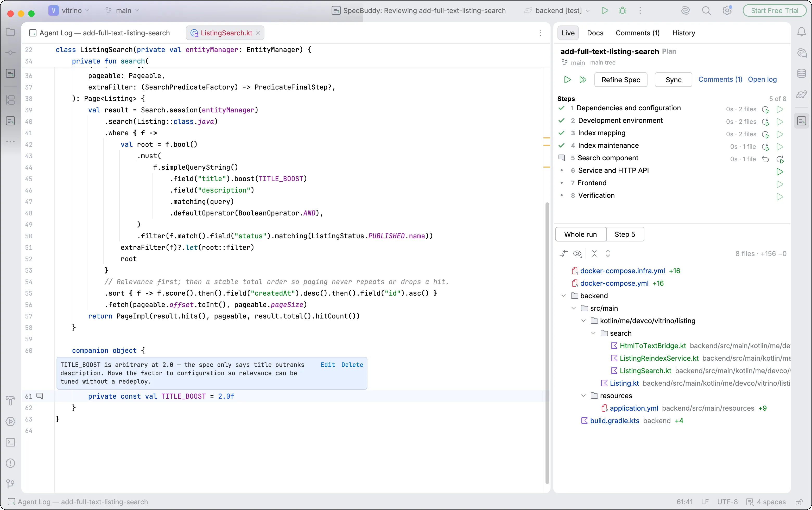Switch to the Docs tab
812x510 pixels.
(x=595, y=33)
